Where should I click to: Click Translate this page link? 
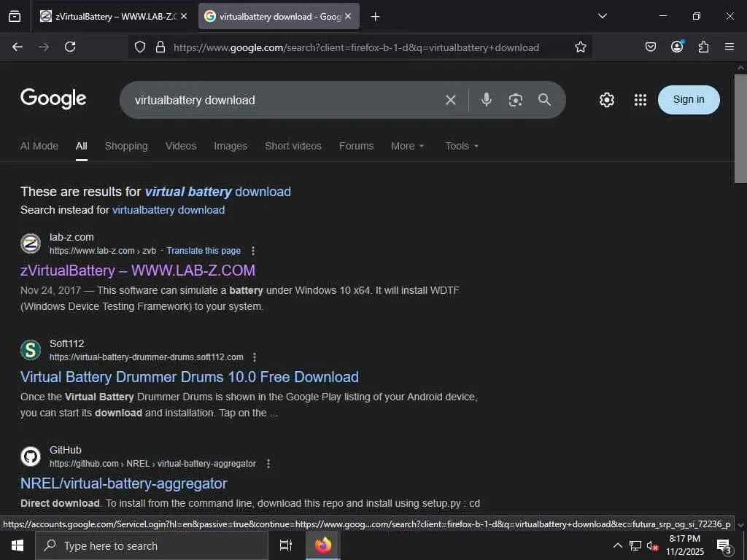(204, 251)
